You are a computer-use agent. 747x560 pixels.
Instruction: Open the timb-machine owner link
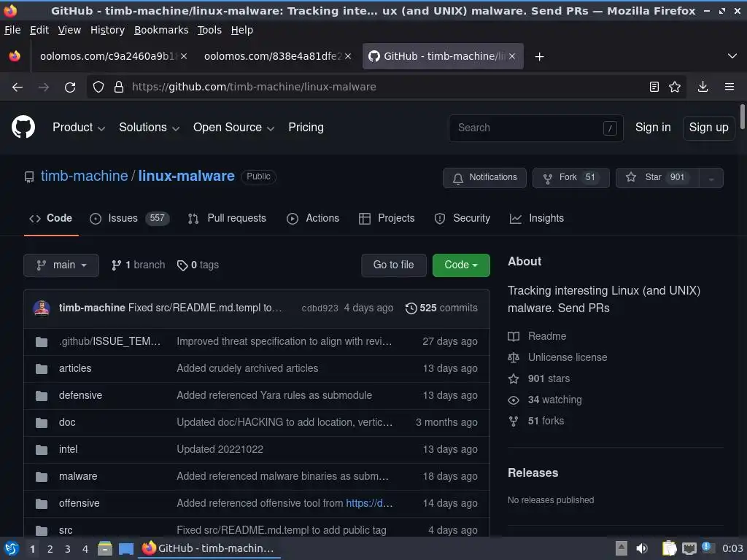click(x=85, y=176)
